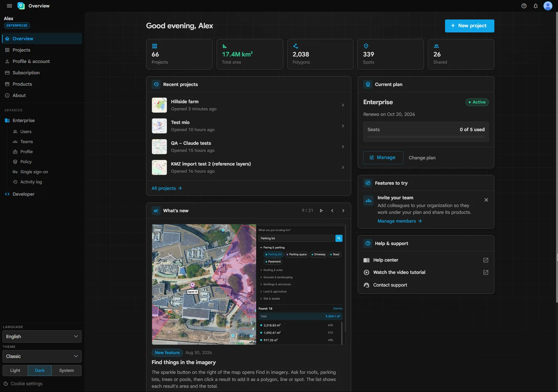Open Profile & account sidebar item

[x=42, y=61]
